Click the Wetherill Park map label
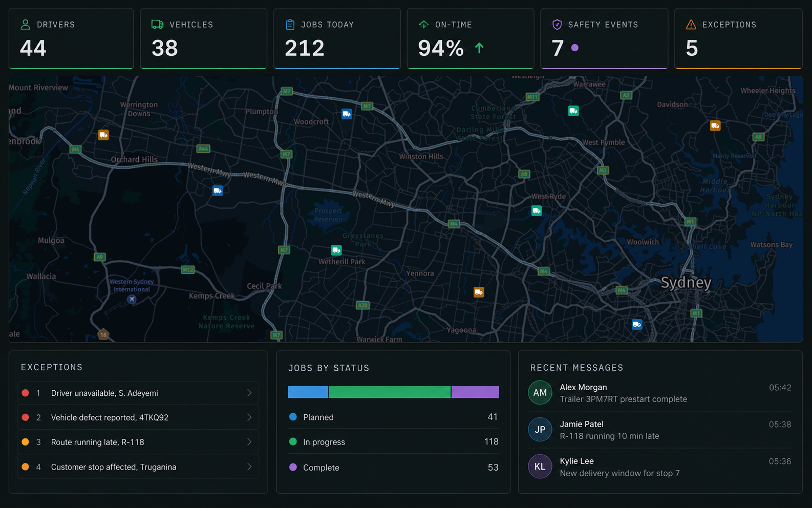Screen dimensions: 812x508 (x=341, y=262)
